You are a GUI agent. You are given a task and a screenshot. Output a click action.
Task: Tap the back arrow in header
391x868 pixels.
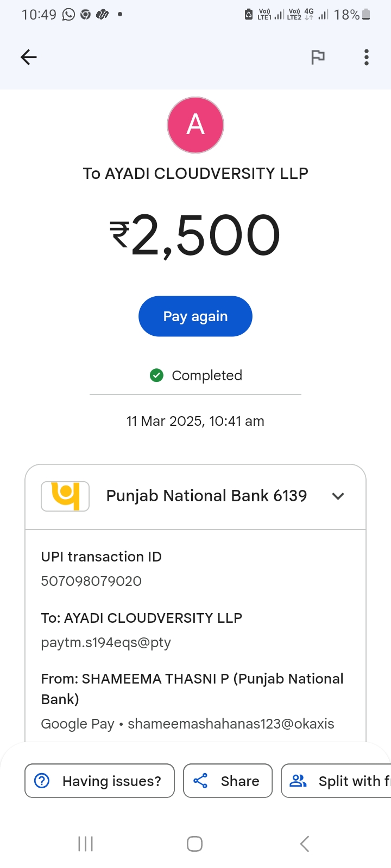pyautogui.click(x=29, y=57)
